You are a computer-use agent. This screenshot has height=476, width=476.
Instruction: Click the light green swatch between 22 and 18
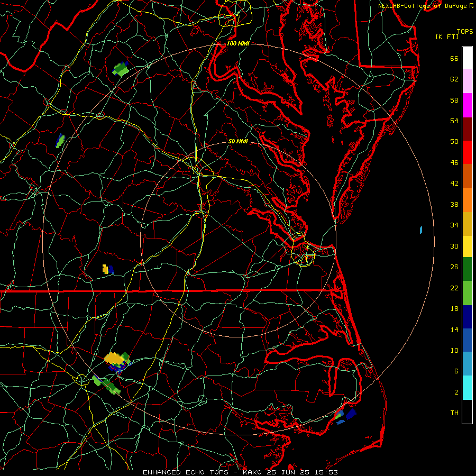(467, 293)
